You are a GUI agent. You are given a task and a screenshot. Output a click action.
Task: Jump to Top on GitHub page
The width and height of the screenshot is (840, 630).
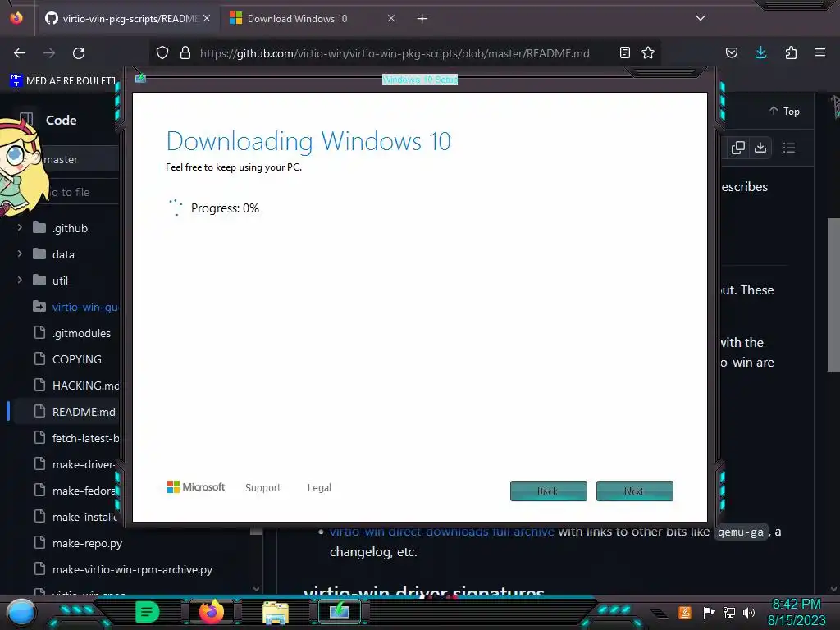click(785, 111)
